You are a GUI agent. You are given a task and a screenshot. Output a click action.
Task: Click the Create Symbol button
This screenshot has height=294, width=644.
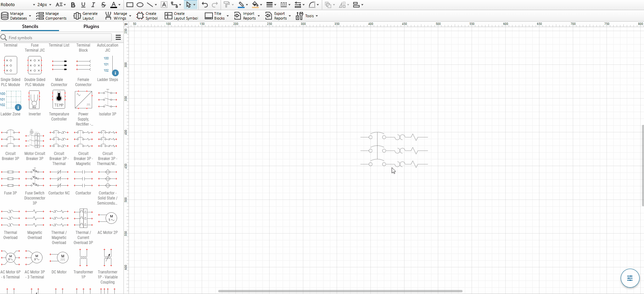click(x=147, y=16)
